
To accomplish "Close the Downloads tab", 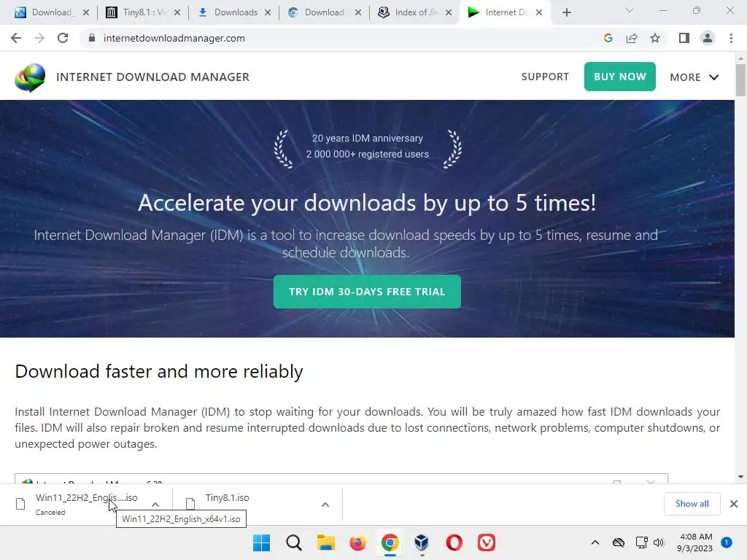I will click(268, 12).
